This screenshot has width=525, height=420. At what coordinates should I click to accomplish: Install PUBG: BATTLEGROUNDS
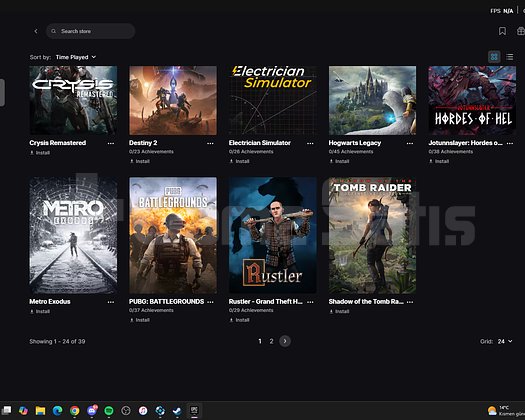click(x=140, y=320)
